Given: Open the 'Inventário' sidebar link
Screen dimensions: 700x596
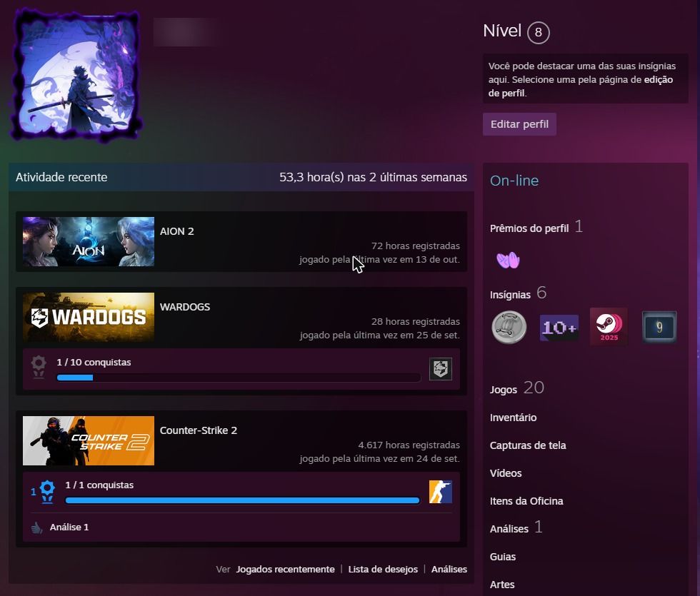Looking at the screenshot, I should [513, 418].
